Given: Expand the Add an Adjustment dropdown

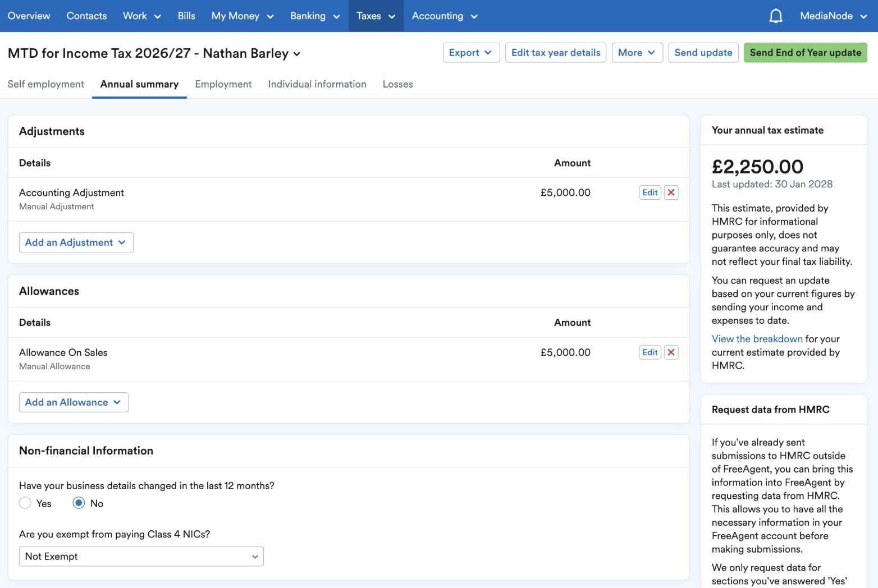Looking at the screenshot, I should (x=76, y=242).
